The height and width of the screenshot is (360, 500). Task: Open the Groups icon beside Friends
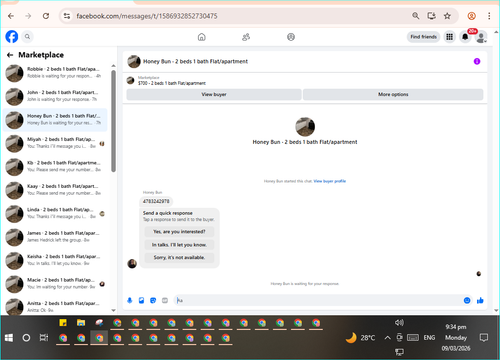click(291, 37)
